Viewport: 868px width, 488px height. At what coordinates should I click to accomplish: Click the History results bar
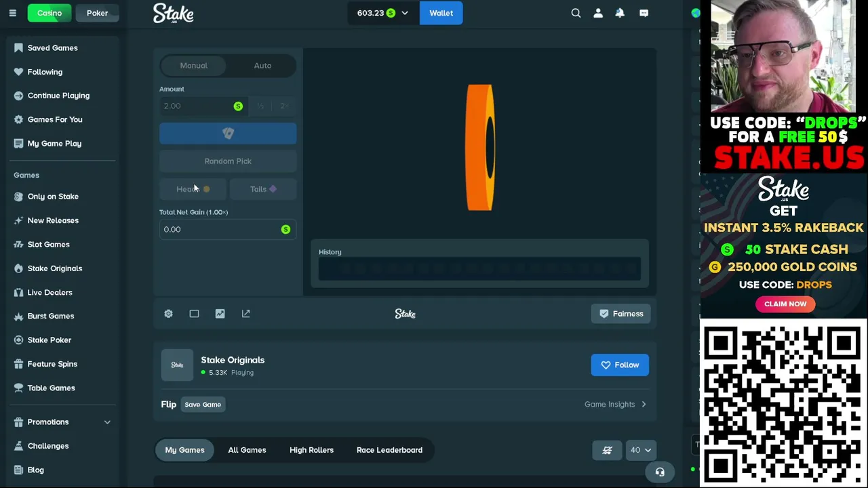tap(479, 269)
